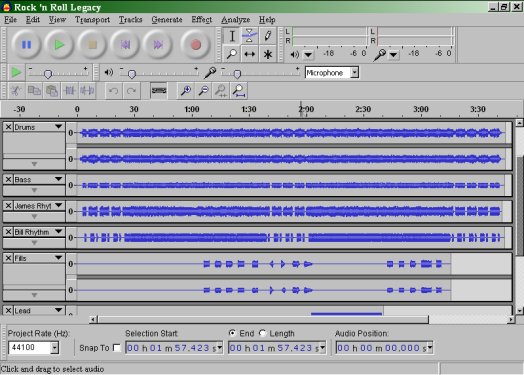
Task: Open the Bass track dropdown menu
Action: tap(58, 179)
